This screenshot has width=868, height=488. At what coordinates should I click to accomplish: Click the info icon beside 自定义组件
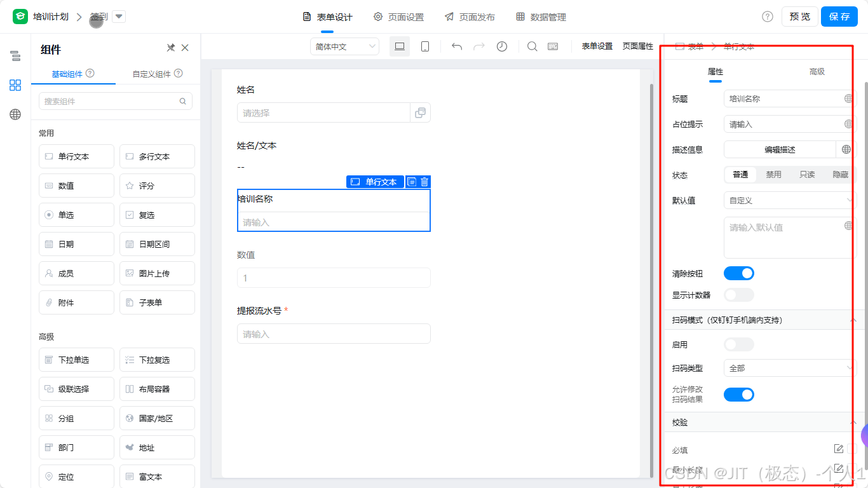178,73
